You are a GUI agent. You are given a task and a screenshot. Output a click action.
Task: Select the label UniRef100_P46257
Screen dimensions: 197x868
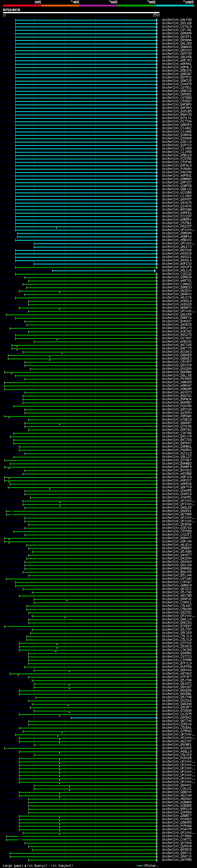[177, 226]
